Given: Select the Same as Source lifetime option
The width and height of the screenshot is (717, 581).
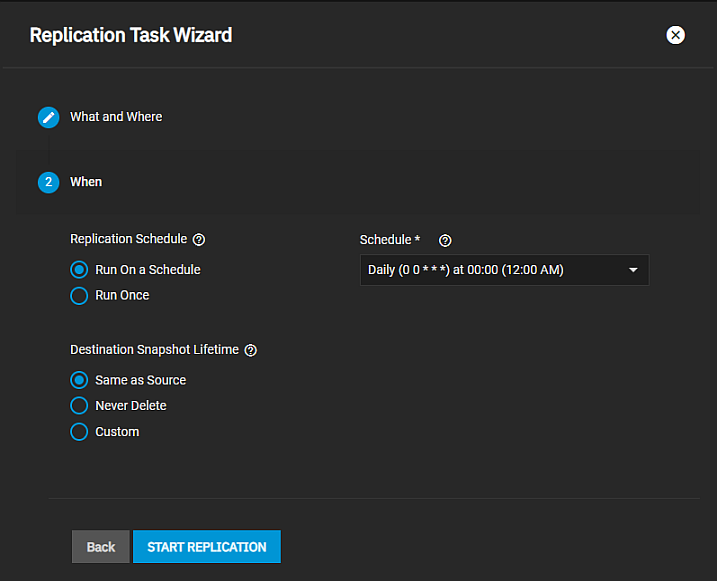Looking at the screenshot, I should [x=79, y=380].
